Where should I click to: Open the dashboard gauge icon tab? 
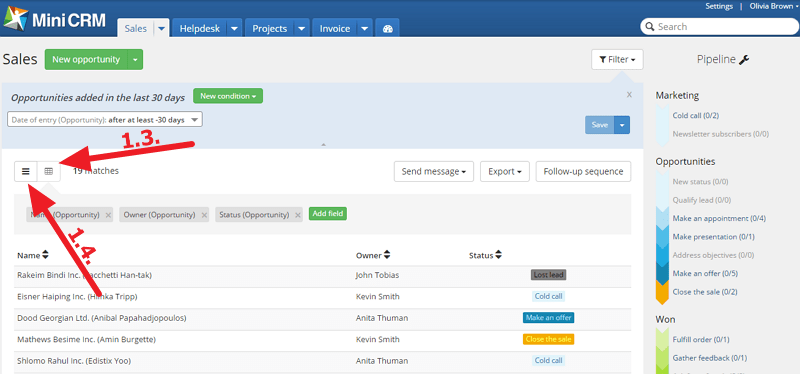pos(387,29)
